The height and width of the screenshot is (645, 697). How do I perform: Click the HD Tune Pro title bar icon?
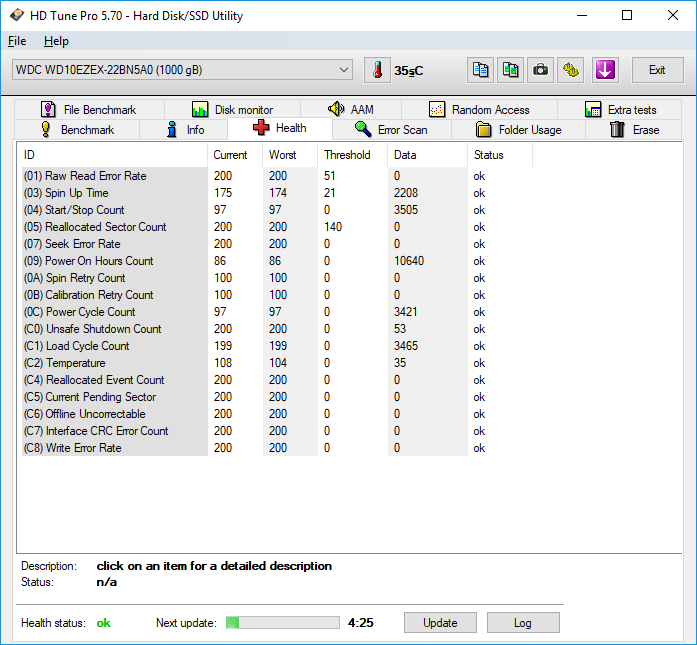coord(17,16)
